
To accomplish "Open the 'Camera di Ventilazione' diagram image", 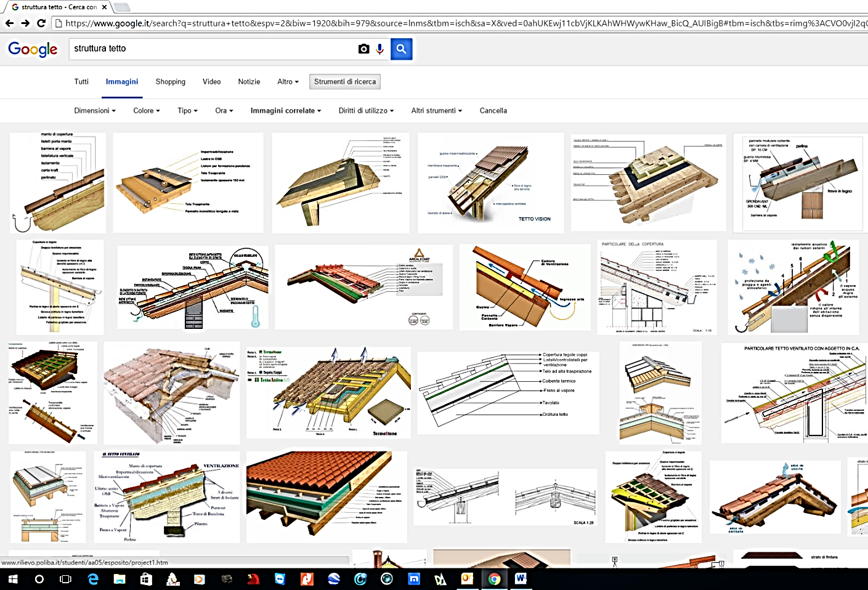I will 525,287.
